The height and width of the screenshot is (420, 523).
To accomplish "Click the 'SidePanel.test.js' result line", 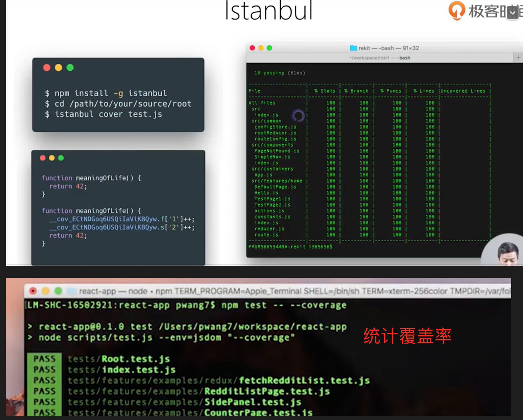I will tap(184, 402).
